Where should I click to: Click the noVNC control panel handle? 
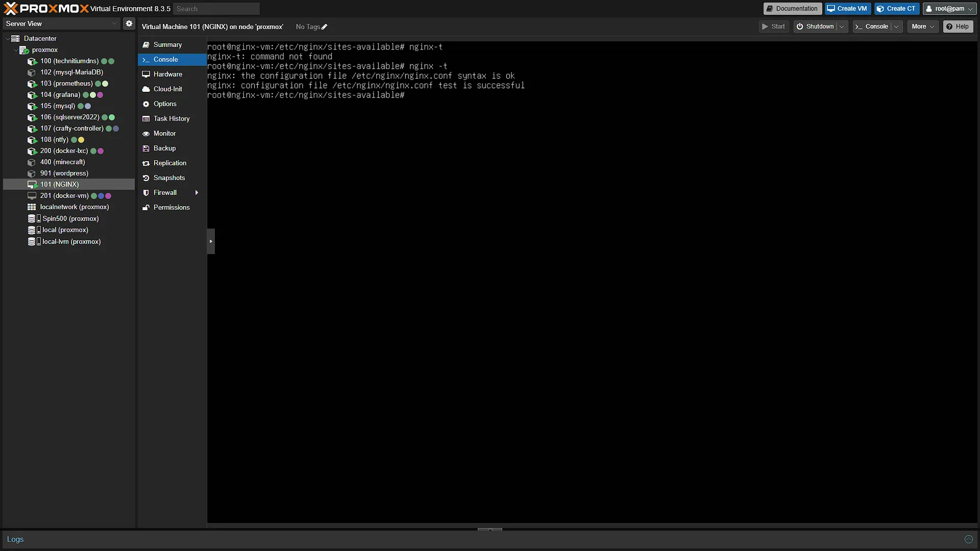tap(211, 241)
